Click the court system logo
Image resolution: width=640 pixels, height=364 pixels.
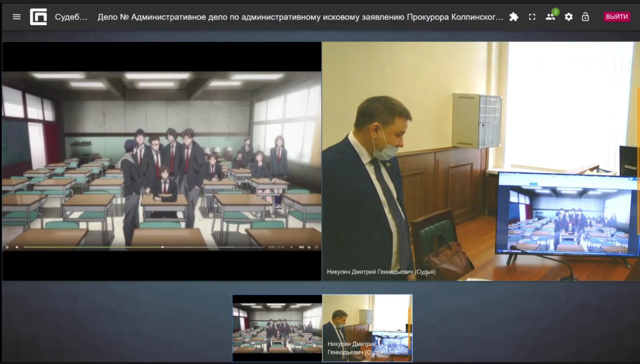38,16
